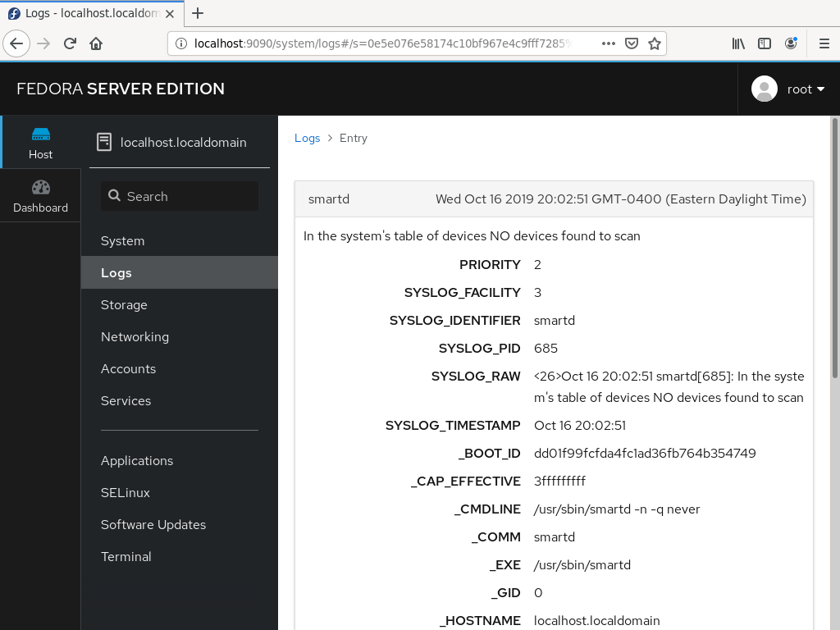This screenshot has width=840, height=630.
Task: Click the SYSLOG_RAW message value
Action: click(x=669, y=387)
